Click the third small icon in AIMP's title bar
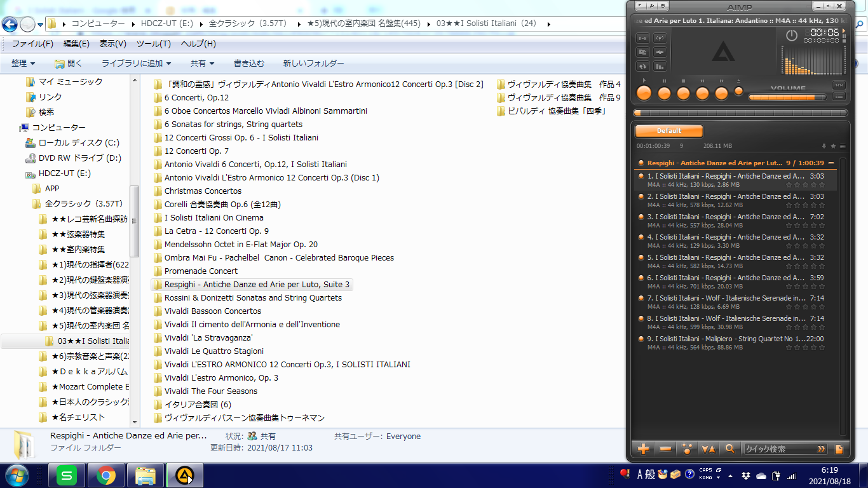 click(663, 6)
